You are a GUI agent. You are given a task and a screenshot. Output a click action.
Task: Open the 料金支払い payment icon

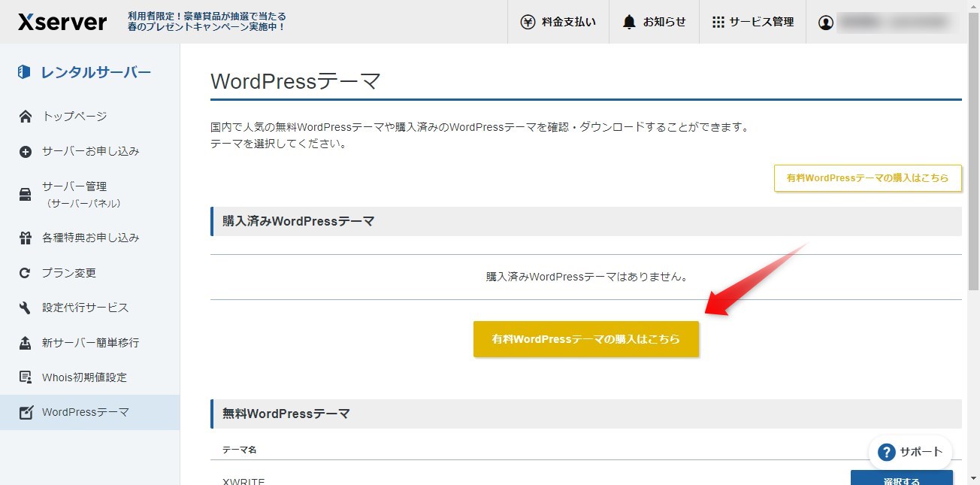pos(528,22)
